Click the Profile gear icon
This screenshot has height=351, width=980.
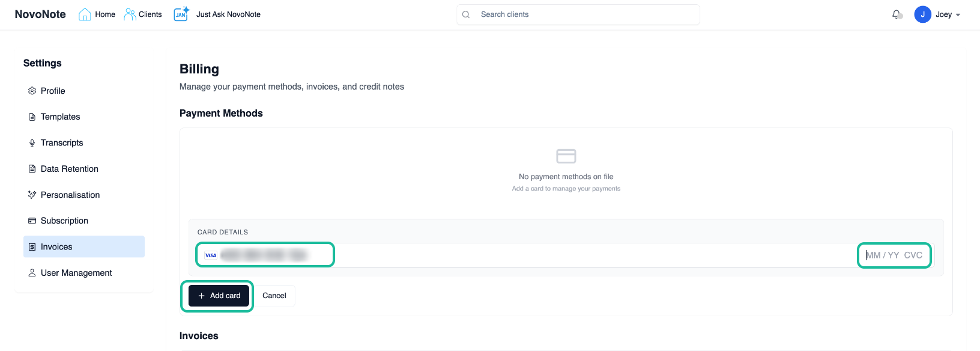point(32,91)
